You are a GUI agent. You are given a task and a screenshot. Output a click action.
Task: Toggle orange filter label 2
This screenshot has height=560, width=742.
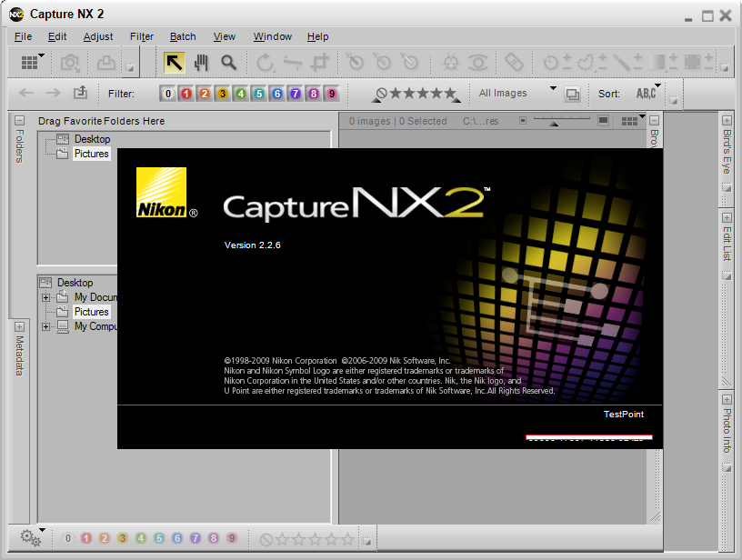(x=204, y=94)
